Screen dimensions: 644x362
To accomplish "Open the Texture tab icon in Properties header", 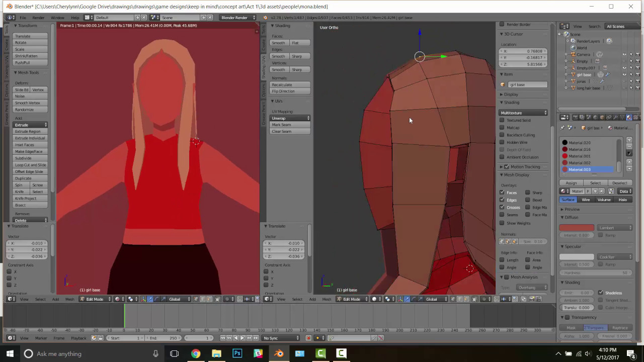I will (635, 117).
